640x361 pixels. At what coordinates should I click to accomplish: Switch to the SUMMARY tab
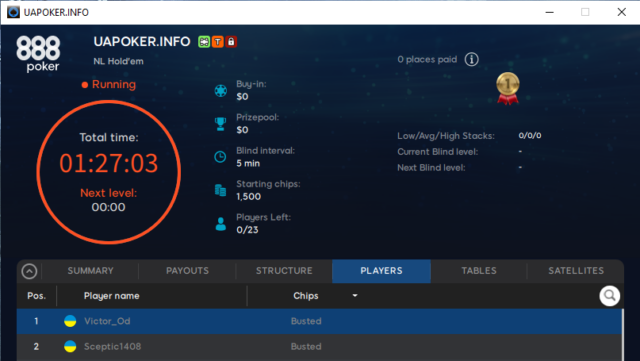pos(91,271)
